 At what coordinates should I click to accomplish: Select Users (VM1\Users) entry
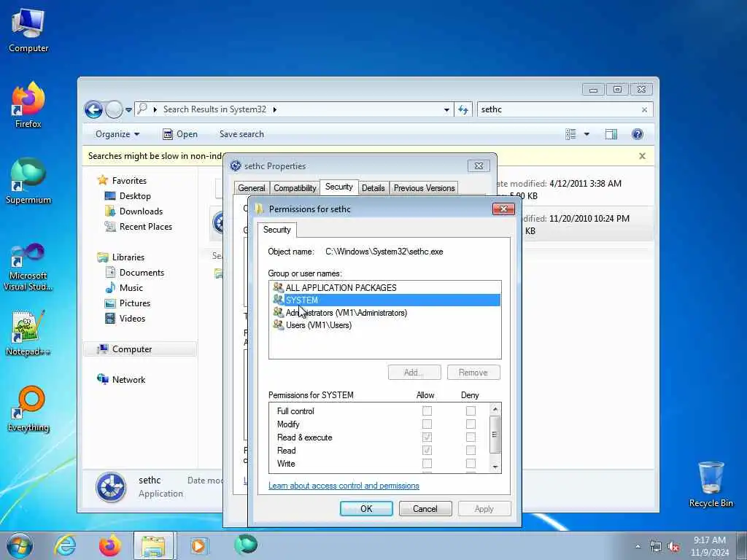coord(385,325)
